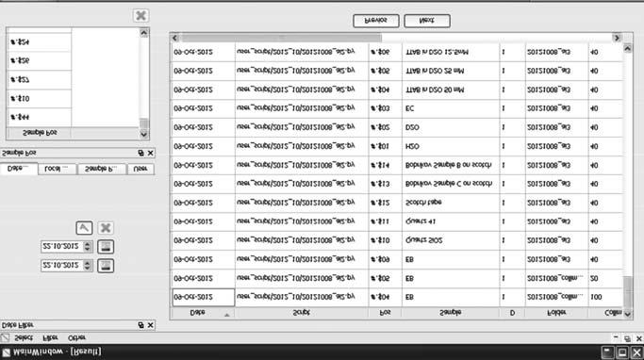Select a.t44 in Sample Pos list

pyautogui.click(x=39, y=118)
